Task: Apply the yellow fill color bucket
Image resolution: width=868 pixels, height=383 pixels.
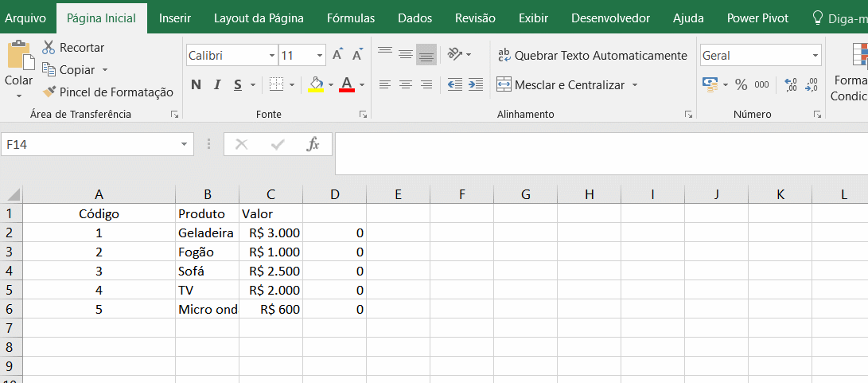Action: click(x=316, y=84)
